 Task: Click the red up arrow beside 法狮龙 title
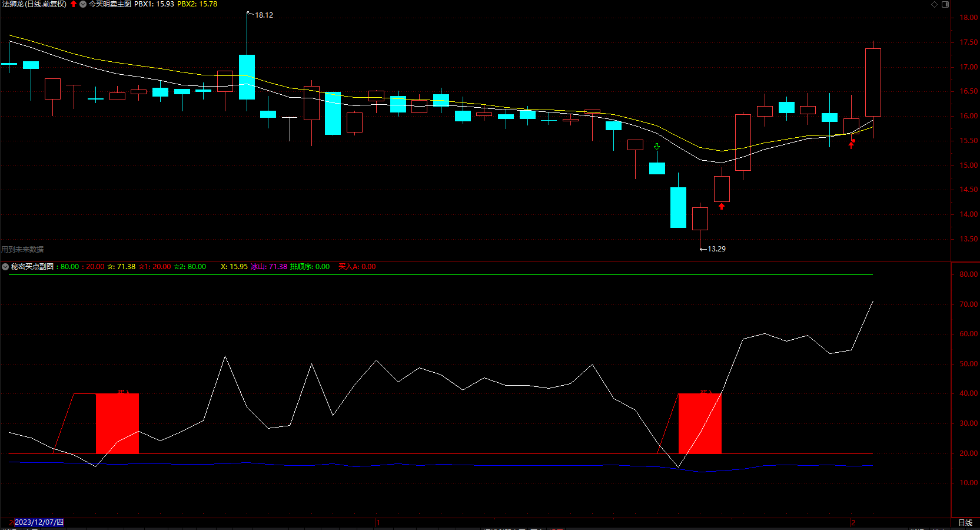[x=74, y=4]
